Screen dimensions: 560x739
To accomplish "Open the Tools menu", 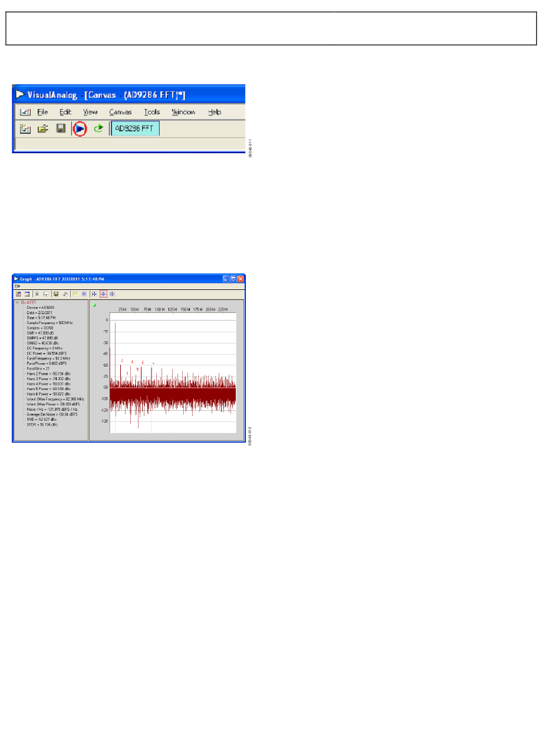I will (x=152, y=112).
